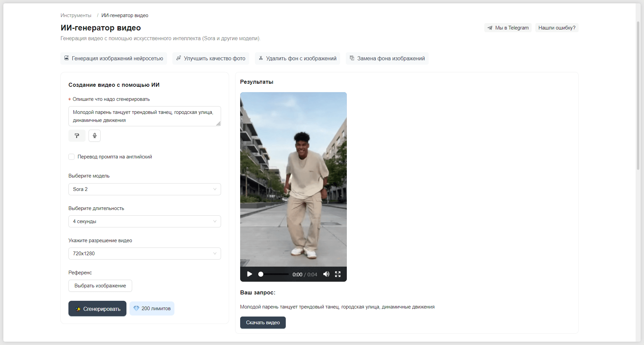Click Выбрать изображение reference button
Screen dimensions: 644x345
point(100,286)
